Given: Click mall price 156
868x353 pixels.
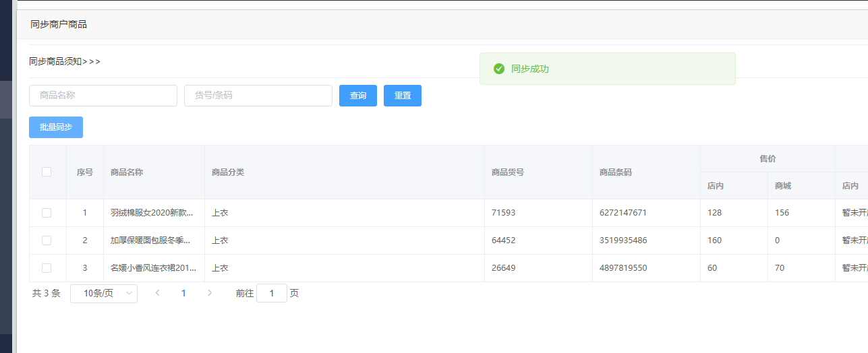Looking at the screenshot, I should pyautogui.click(x=782, y=213).
